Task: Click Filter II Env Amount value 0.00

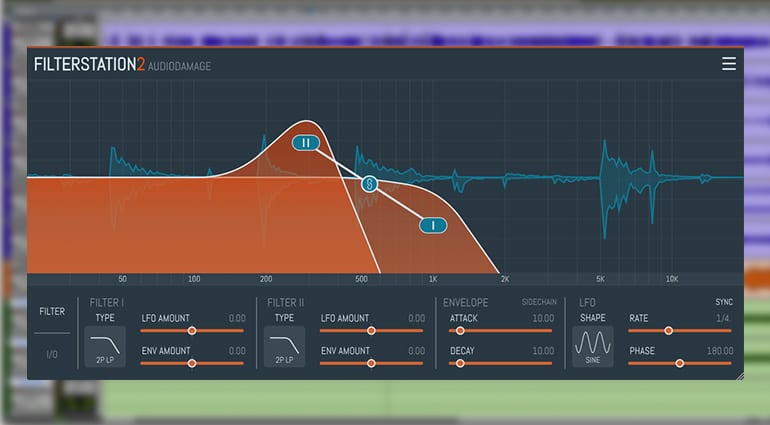Action: [416, 351]
